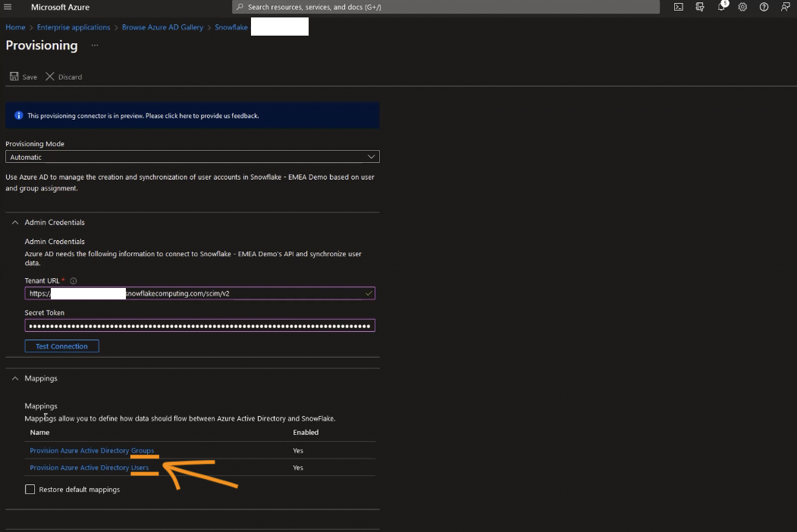Focus the Secret Token input field
The height and width of the screenshot is (532, 797).
[199, 325]
